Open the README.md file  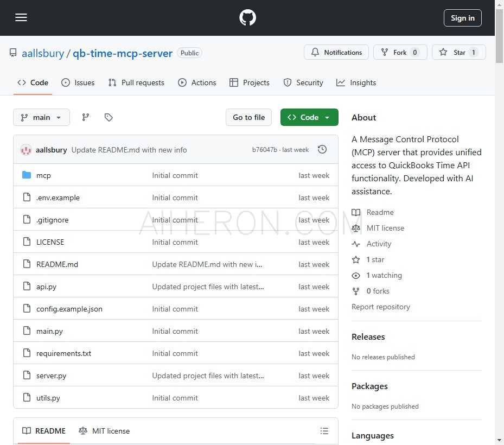tap(57, 264)
